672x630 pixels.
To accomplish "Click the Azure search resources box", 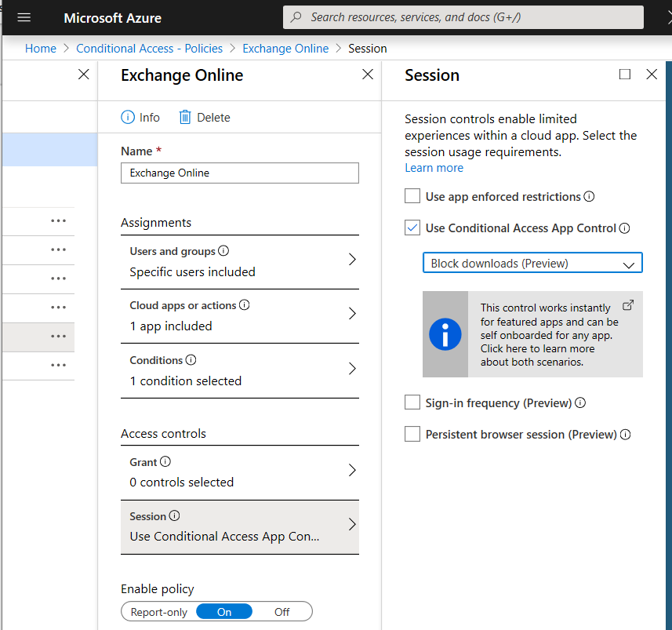I will (x=463, y=17).
